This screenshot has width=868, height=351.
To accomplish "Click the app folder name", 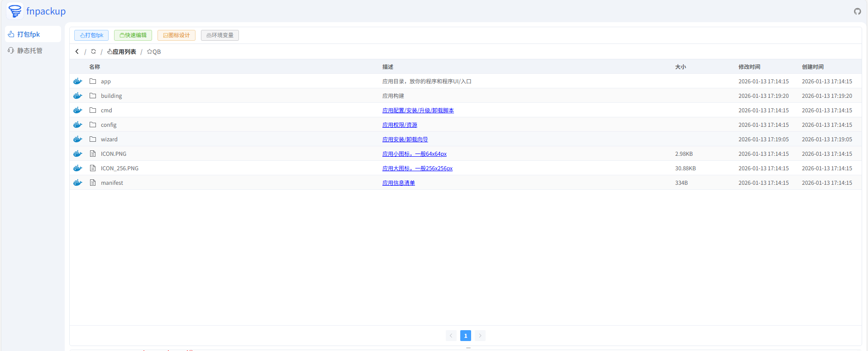I will [106, 82].
